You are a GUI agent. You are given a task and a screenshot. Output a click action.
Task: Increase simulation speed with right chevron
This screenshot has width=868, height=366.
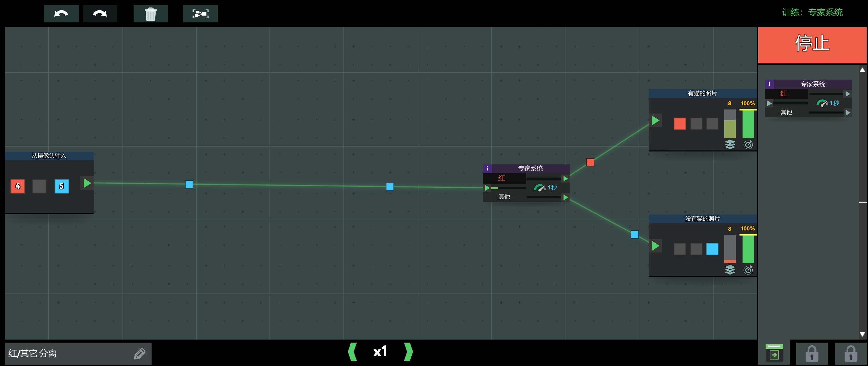409,352
